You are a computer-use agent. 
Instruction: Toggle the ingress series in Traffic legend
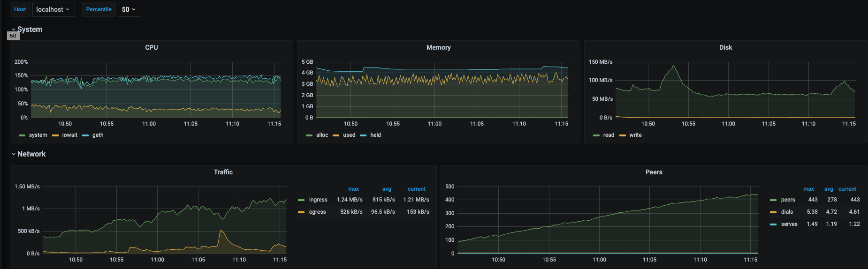[318, 200]
